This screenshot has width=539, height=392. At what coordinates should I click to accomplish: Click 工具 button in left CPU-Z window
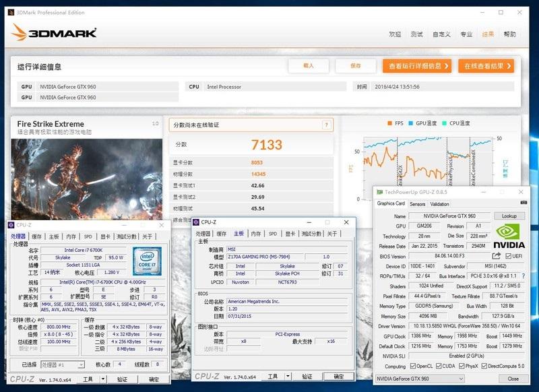click(x=88, y=379)
